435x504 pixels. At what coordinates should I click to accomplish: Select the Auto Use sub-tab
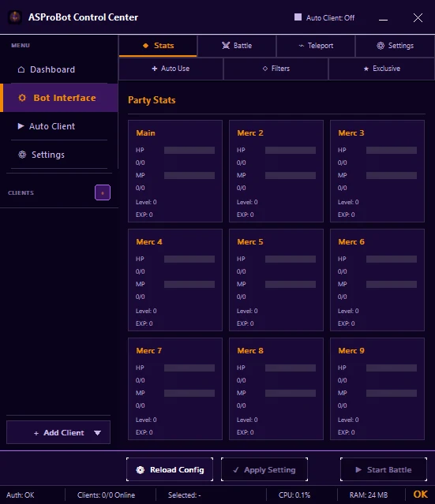pos(171,69)
